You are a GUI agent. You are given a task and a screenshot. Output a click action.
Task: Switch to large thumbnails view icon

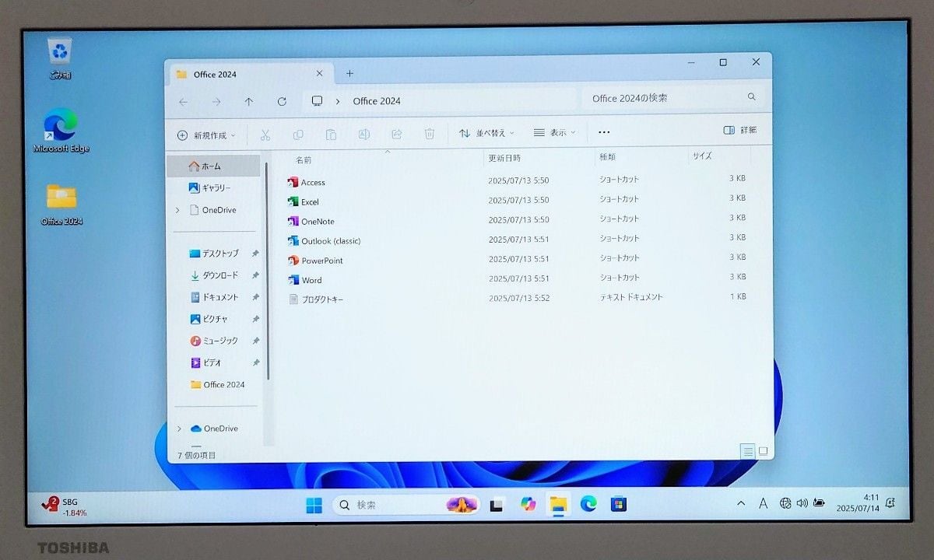[763, 451]
